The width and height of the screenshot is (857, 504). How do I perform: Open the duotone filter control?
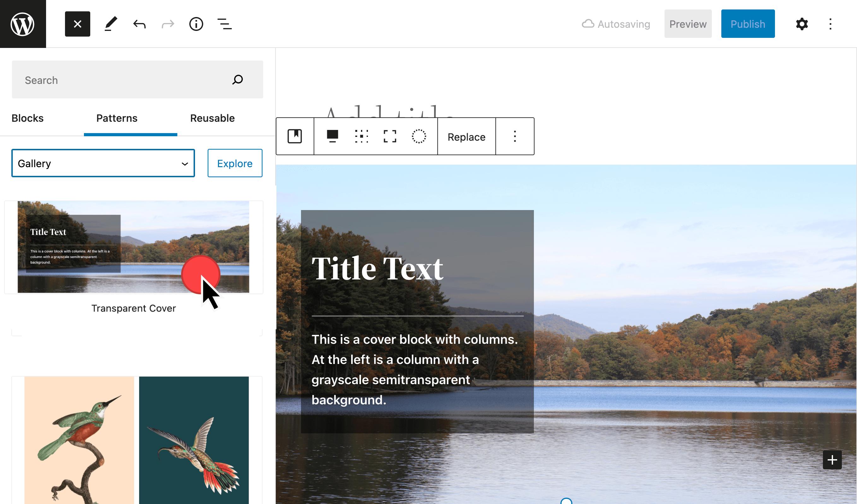coord(419,136)
